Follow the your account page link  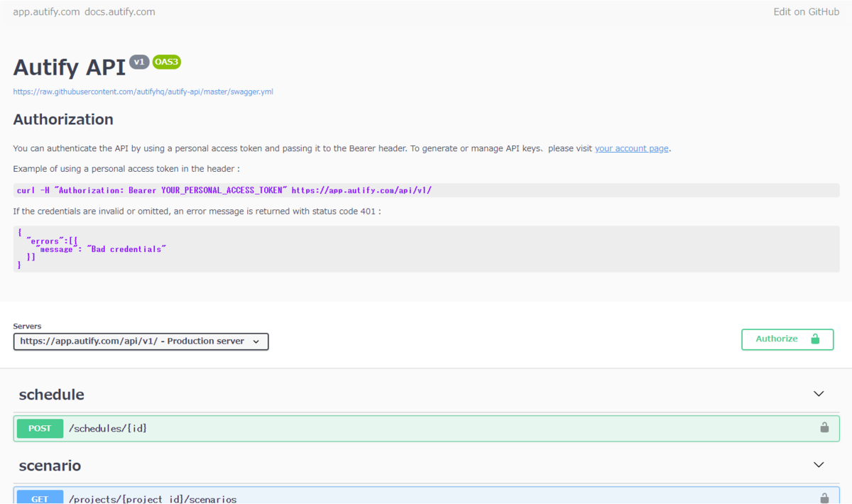pos(631,148)
